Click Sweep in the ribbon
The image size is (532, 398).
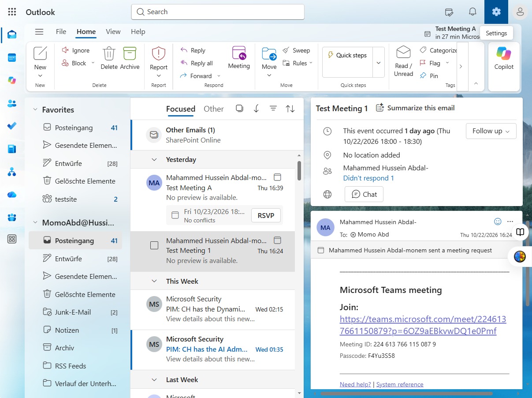coord(296,50)
